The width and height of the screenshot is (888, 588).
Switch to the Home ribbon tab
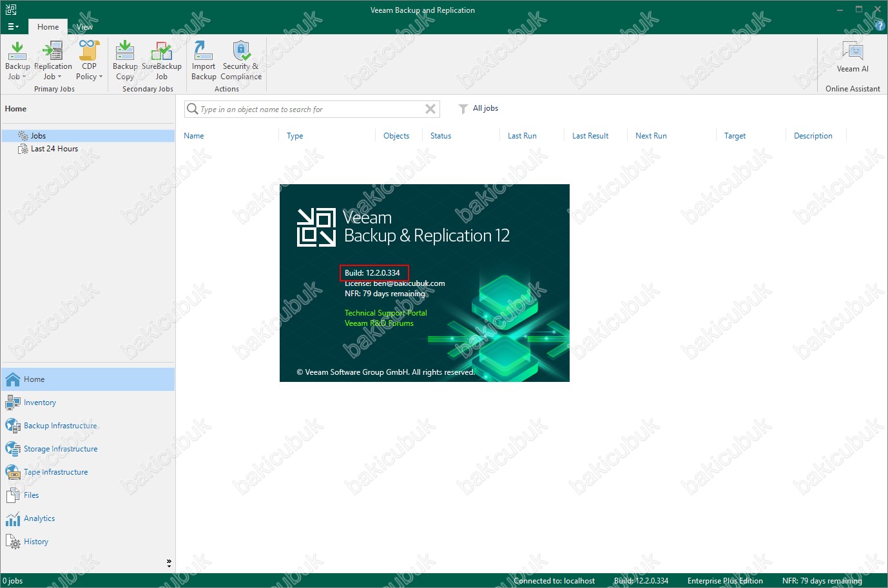tap(48, 26)
